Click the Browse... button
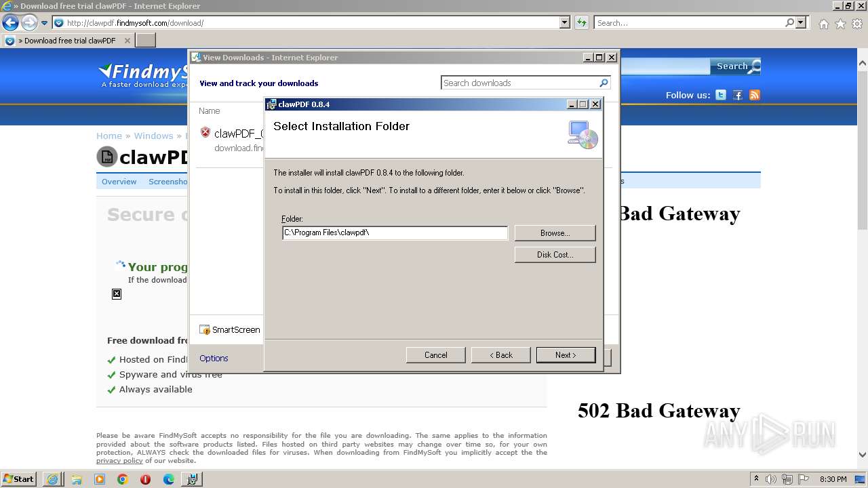This screenshot has width=868, height=488. 555,232
